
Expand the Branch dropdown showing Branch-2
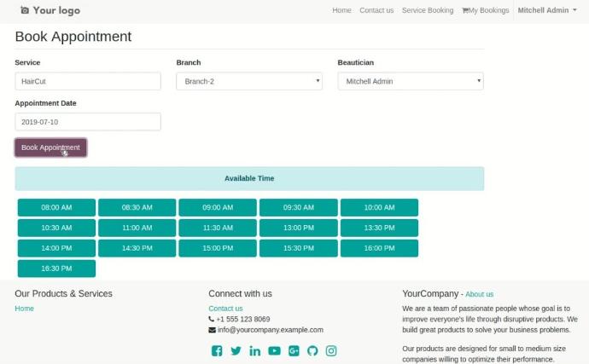249,81
